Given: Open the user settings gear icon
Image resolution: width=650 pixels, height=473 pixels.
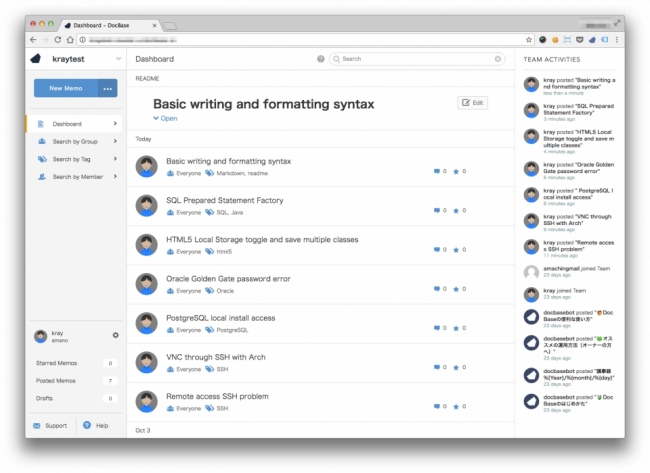Looking at the screenshot, I should [115, 335].
